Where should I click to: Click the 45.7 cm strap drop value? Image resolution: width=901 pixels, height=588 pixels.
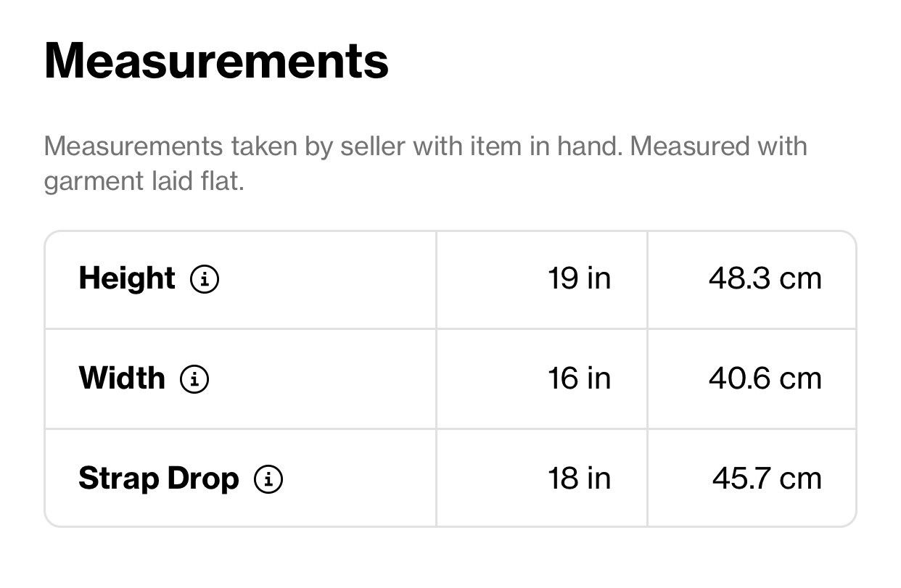pos(767,479)
